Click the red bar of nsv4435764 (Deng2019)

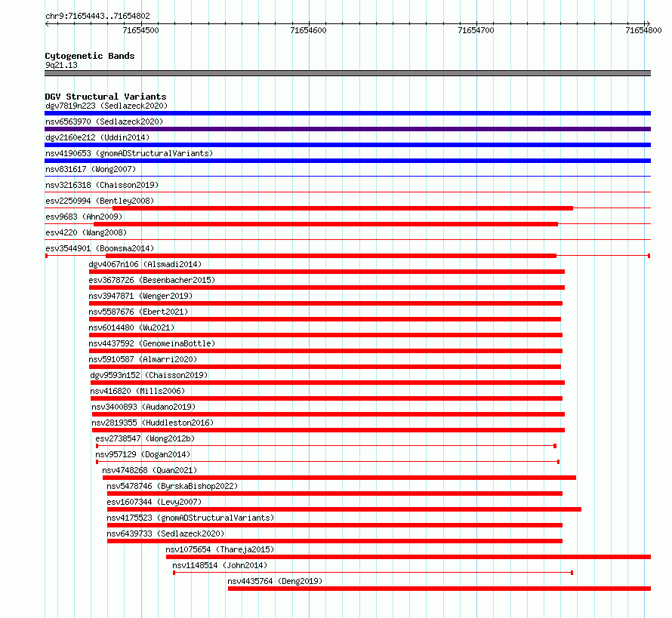coord(439,589)
